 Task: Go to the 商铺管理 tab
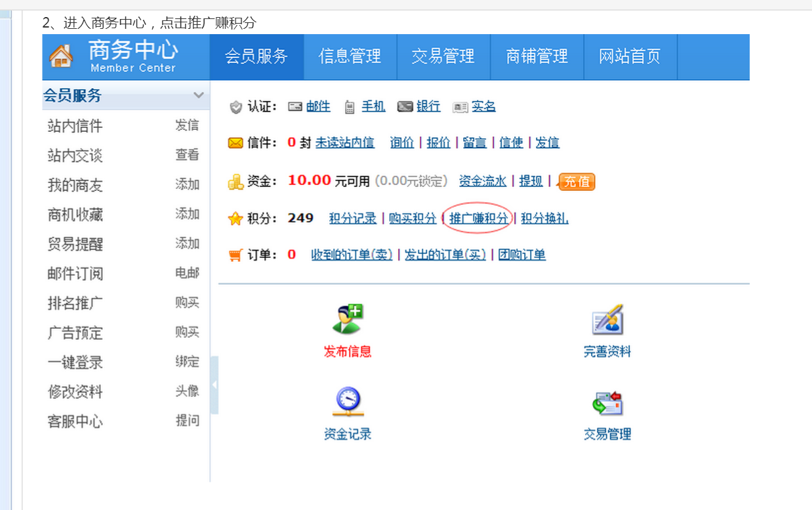pos(537,57)
